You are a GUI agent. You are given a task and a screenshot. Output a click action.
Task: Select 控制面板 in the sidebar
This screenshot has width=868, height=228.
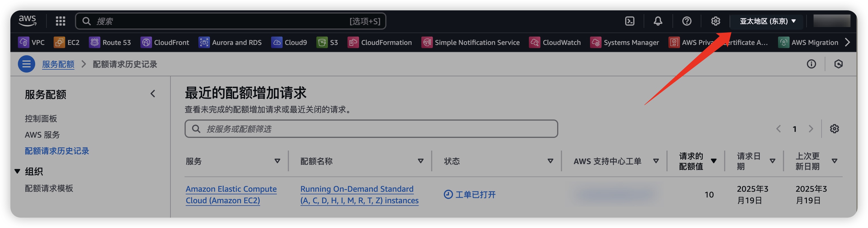pos(41,119)
